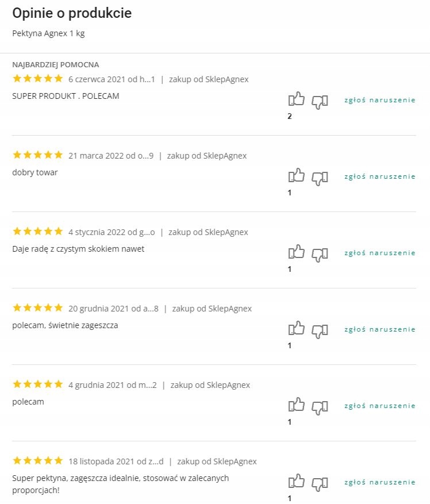Screen dimensions: 430x504
Task: Report the "polecam, świetnie zagęszcza" review
Action: click(x=379, y=329)
